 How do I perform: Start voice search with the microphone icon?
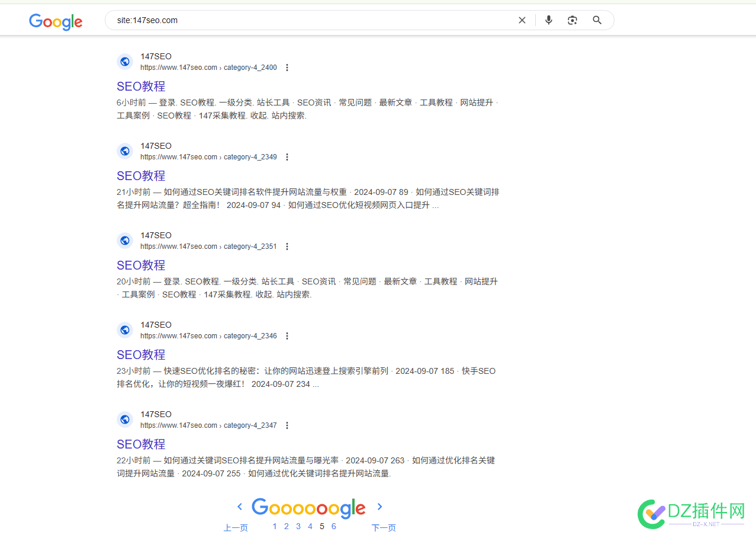click(548, 20)
